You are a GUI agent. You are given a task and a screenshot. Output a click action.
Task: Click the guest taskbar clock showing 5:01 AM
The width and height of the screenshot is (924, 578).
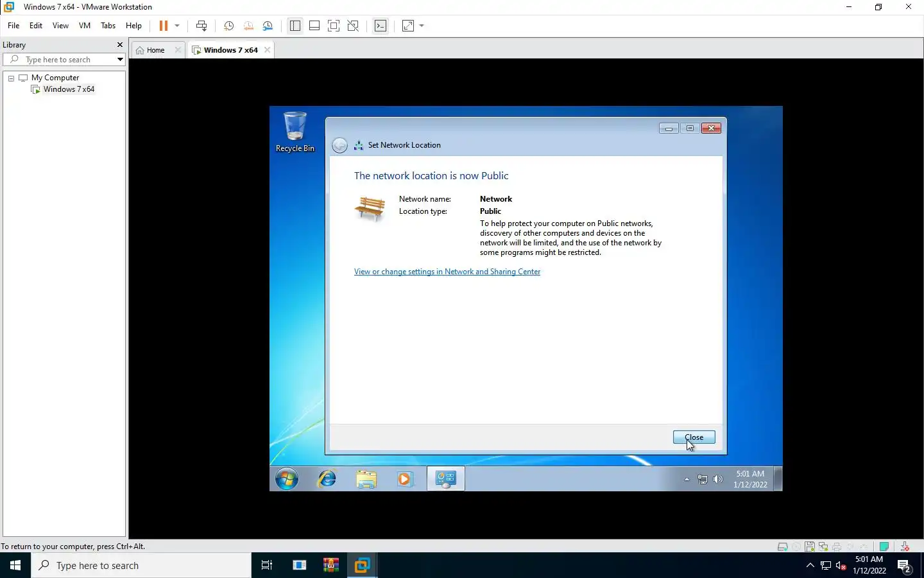coord(750,479)
